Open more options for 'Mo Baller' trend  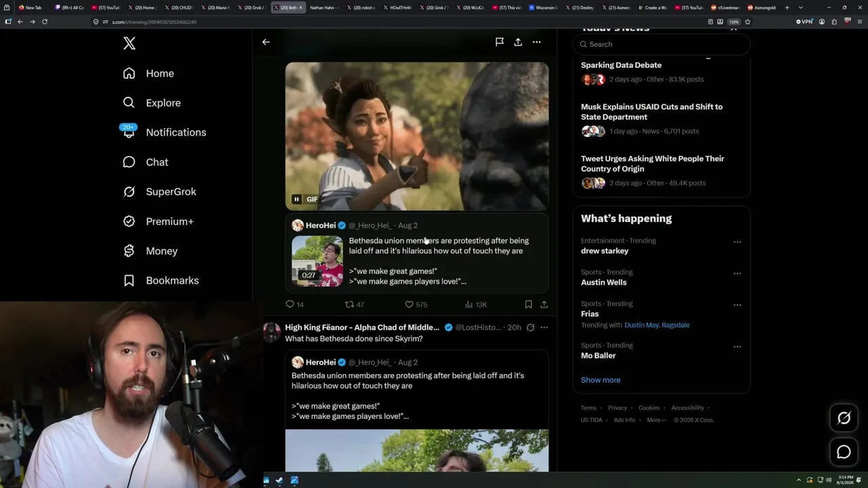click(737, 347)
